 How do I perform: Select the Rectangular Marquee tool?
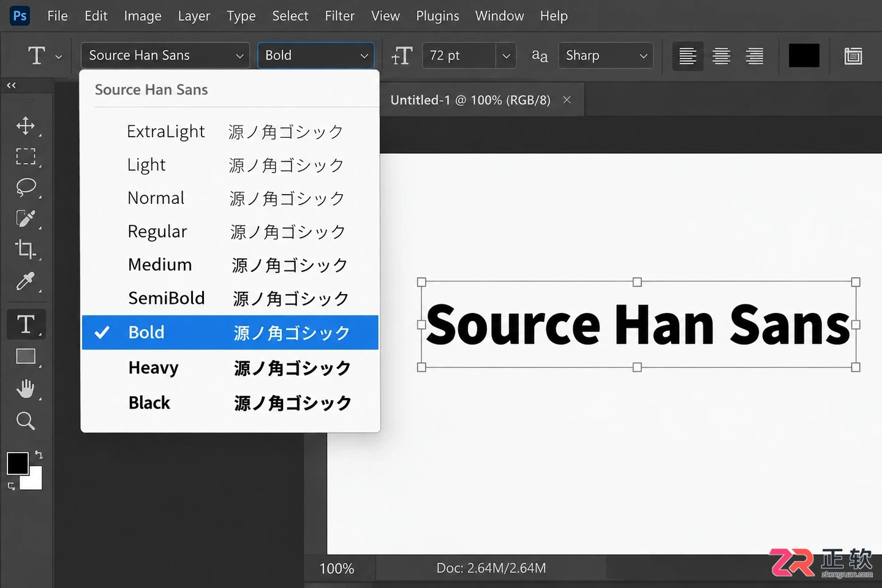25,156
